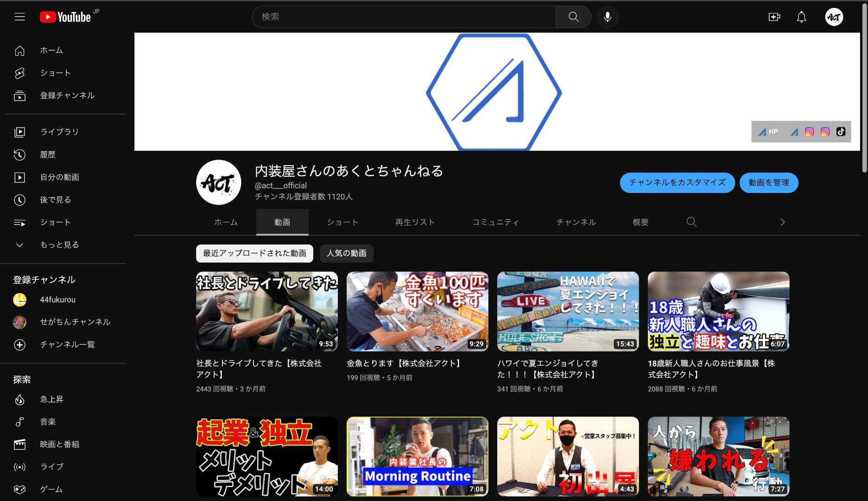Open 起業＆独立メリットデメリット video thumbnail

(267, 456)
